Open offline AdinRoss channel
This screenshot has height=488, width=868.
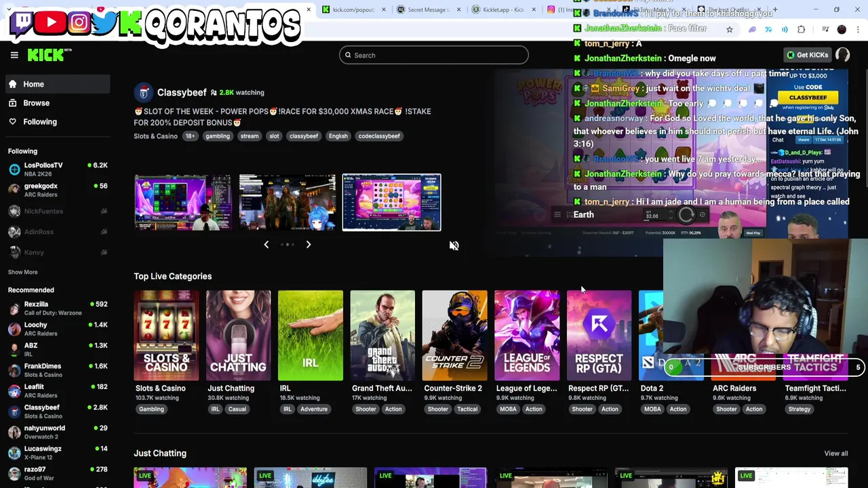pos(57,232)
